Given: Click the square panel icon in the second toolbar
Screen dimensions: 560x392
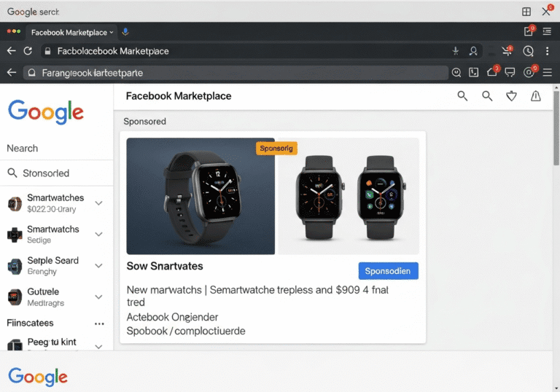Looking at the screenshot, I should (x=473, y=72).
